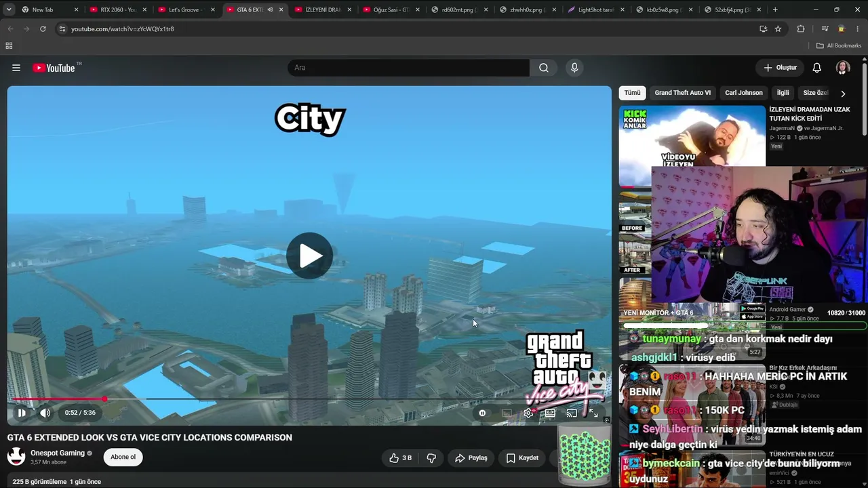868x488 pixels.
Task: Click the YouTube page vertical scrollbar
Action: (865, 98)
